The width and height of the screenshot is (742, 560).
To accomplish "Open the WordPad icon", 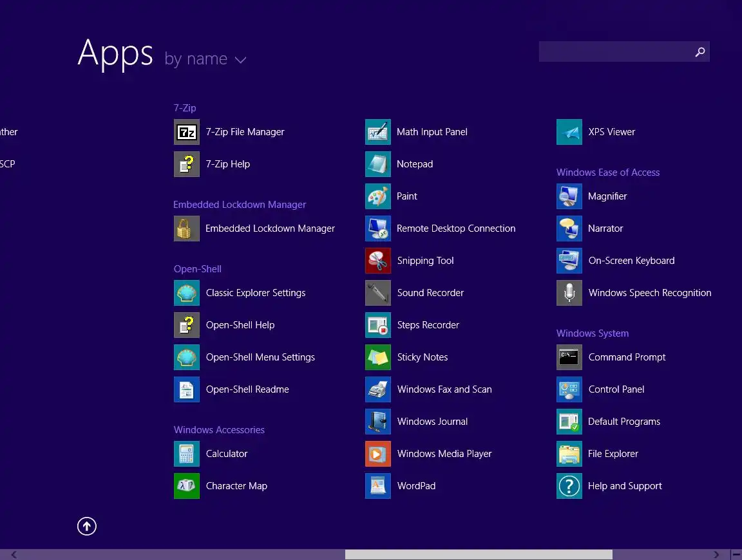I will click(378, 486).
